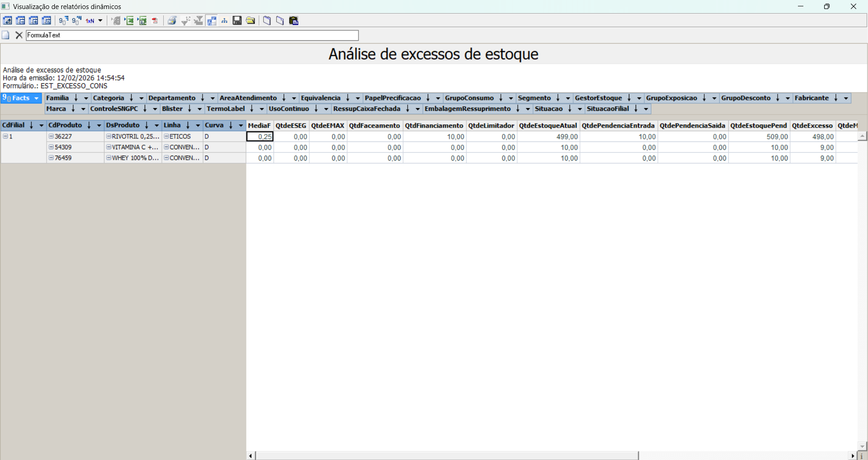This screenshot has width=868, height=460.
Task: Click the ControleSNGPC field button
Action: [x=123, y=109]
